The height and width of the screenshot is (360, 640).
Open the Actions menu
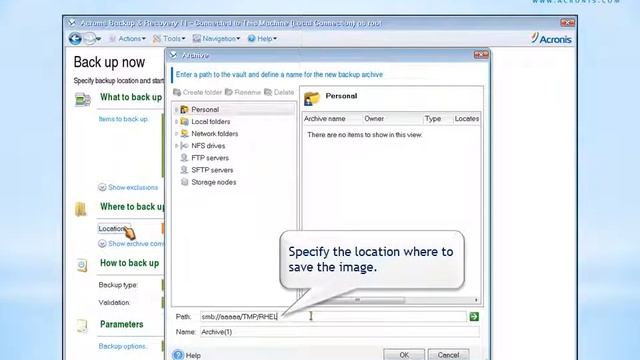pos(127,39)
